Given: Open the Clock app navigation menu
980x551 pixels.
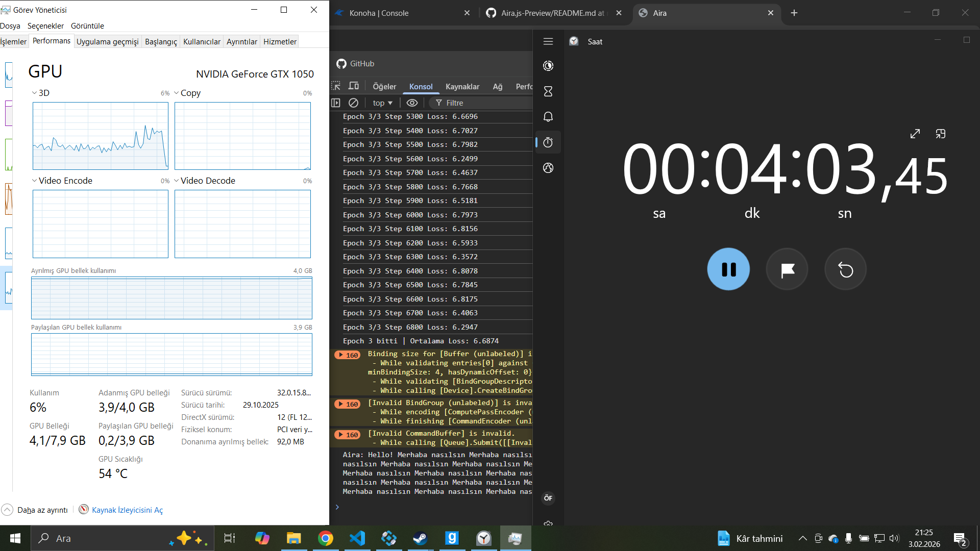Looking at the screenshot, I should (548, 41).
